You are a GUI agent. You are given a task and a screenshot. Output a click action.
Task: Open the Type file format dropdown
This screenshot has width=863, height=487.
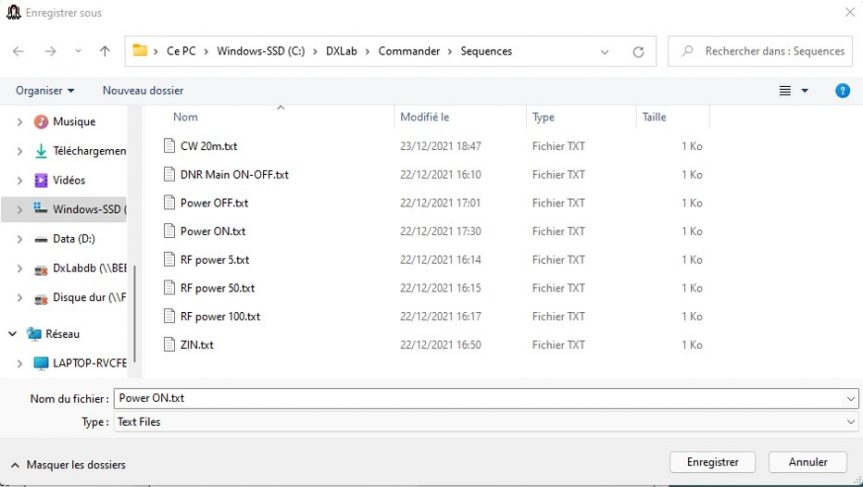point(851,422)
